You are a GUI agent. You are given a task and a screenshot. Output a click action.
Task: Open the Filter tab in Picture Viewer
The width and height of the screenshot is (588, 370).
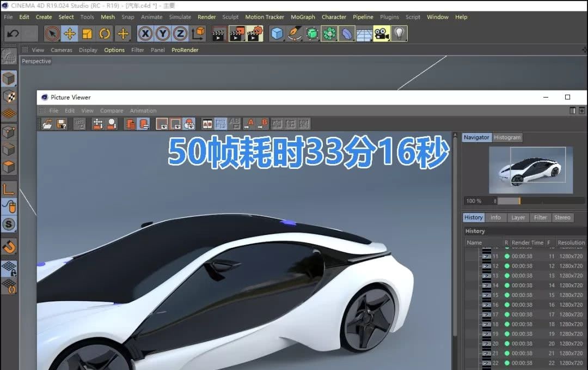coord(541,217)
